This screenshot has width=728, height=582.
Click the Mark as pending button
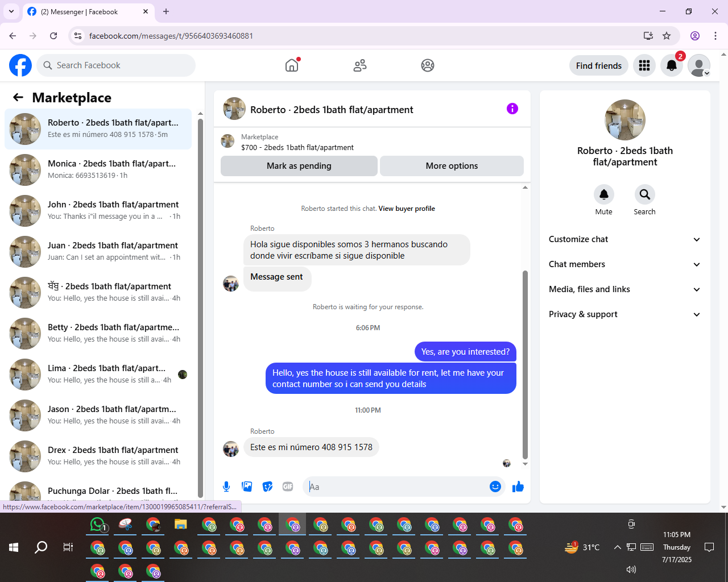tap(299, 166)
